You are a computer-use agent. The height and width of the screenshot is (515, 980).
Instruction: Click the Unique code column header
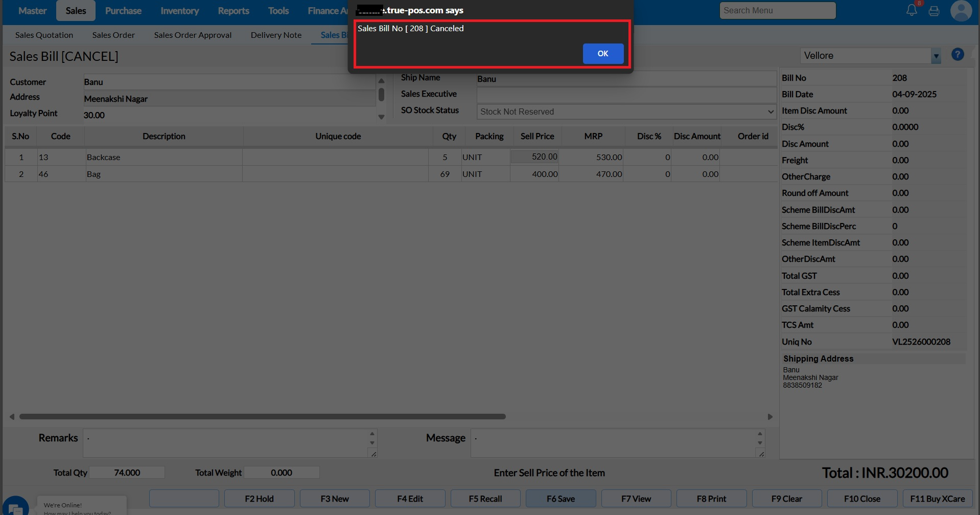click(x=338, y=137)
